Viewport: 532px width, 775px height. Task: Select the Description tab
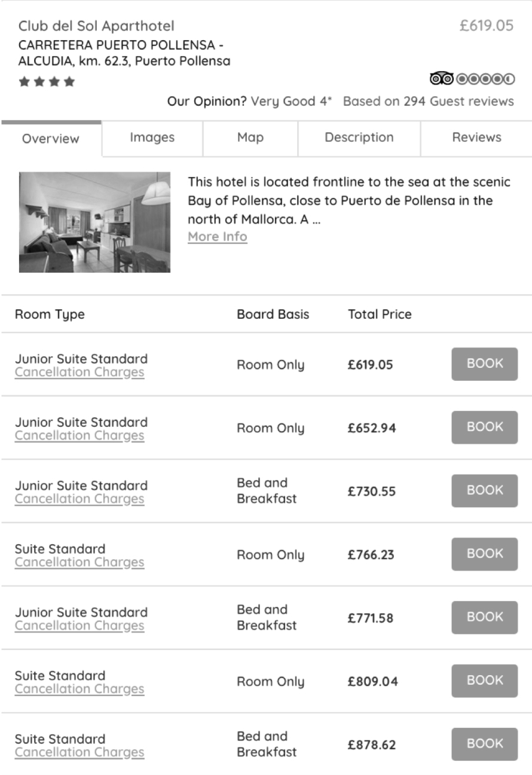point(359,138)
